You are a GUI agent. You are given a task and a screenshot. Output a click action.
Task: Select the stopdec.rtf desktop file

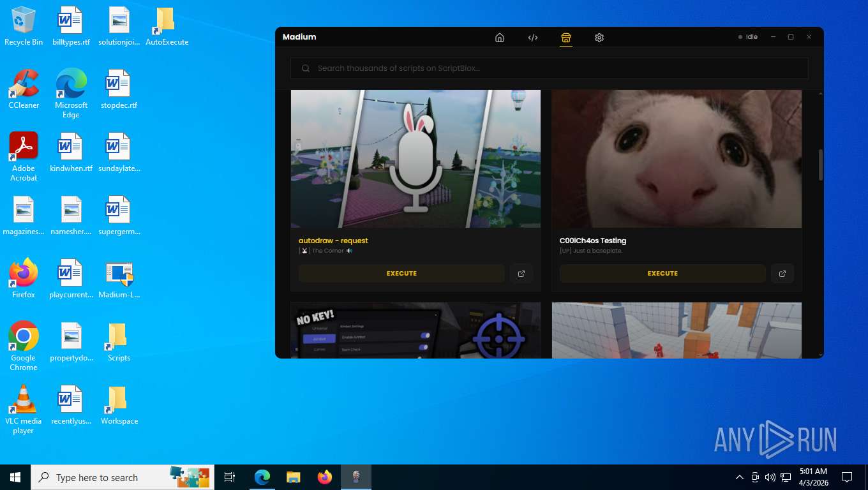click(119, 89)
